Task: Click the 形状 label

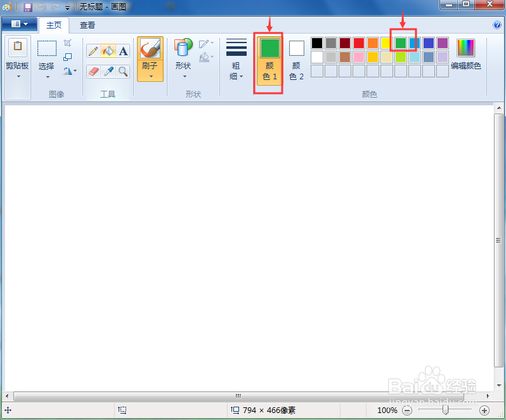Action: point(183,66)
